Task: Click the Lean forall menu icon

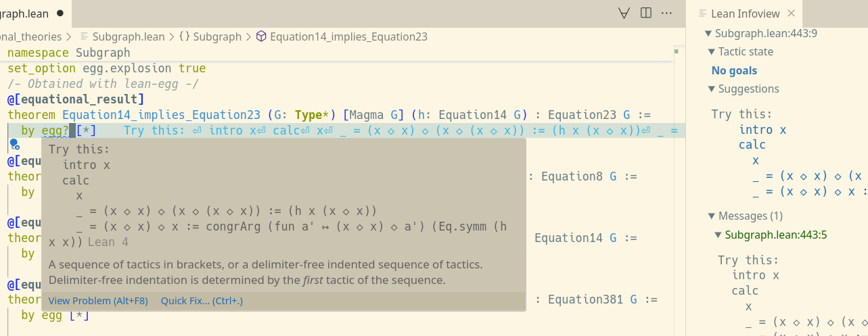Action: (x=624, y=13)
